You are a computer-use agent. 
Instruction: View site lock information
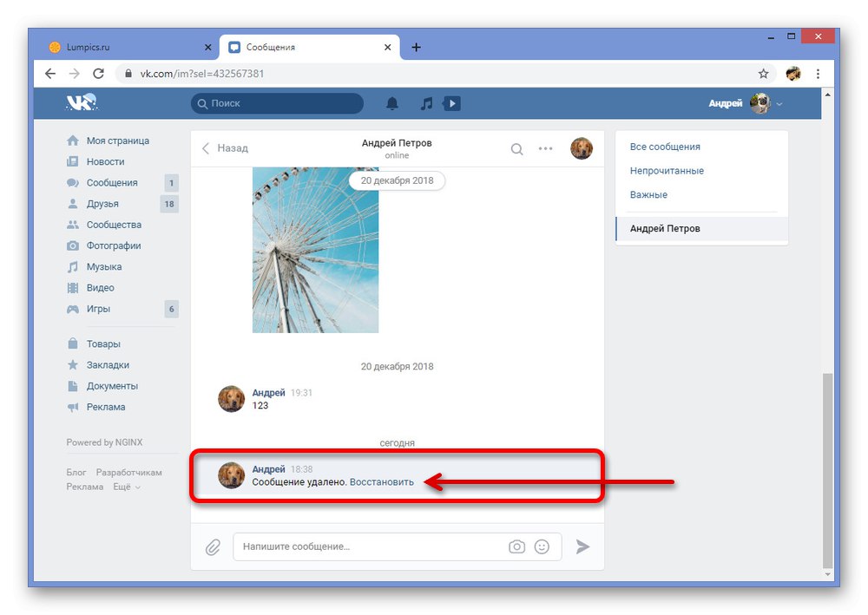click(x=128, y=74)
